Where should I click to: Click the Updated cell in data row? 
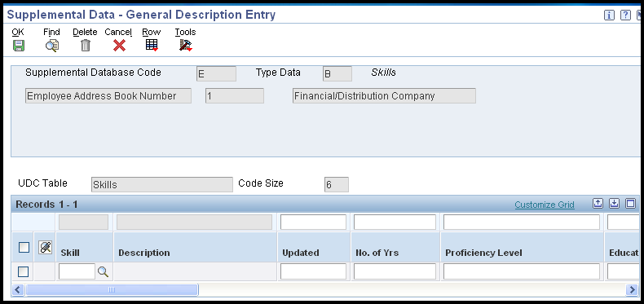313,271
